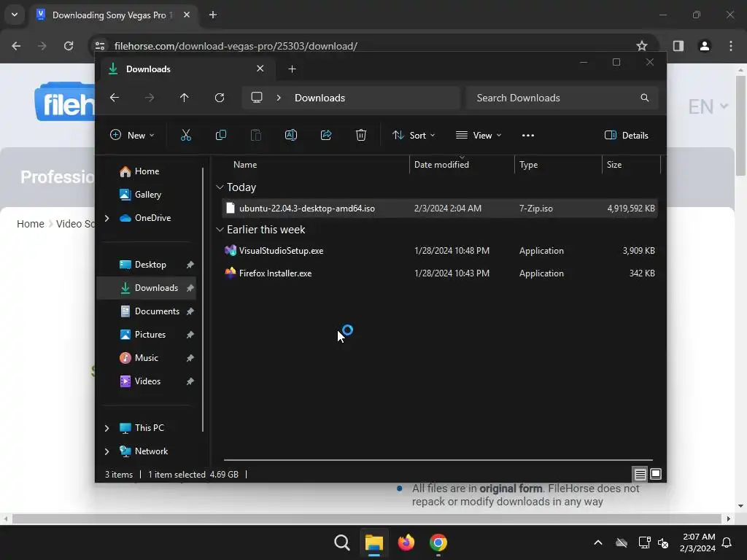The image size is (747, 560).
Task: Open Gallery in the navigation pane
Action: [x=147, y=195]
